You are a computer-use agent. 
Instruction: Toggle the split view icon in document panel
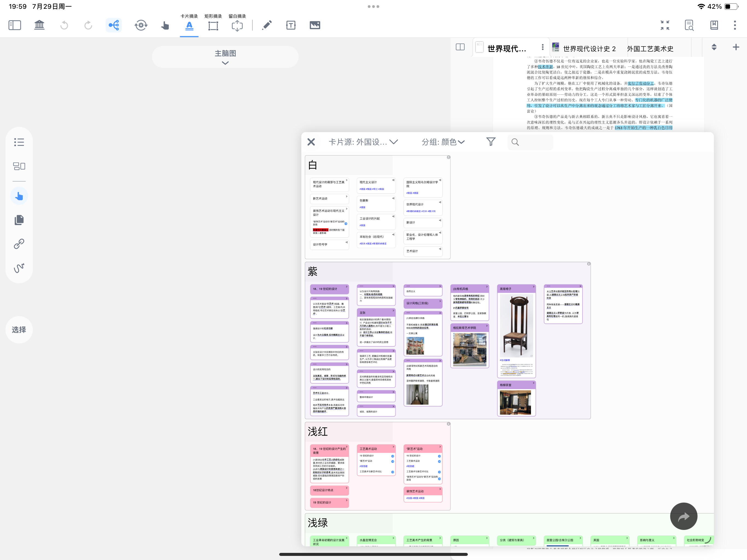point(460,47)
